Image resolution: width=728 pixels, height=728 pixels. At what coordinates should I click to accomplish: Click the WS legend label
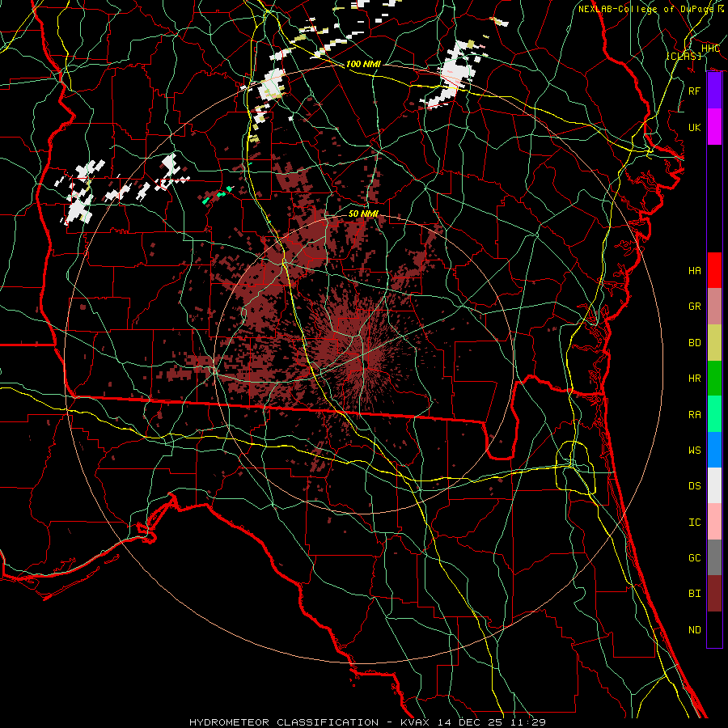pos(695,450)
